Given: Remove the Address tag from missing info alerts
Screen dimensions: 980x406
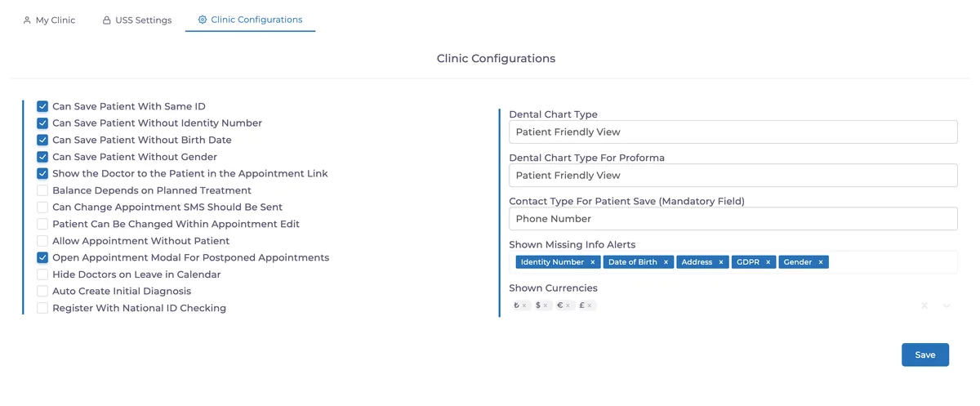Looking at the screenshot, I should [x=721, y=262].
